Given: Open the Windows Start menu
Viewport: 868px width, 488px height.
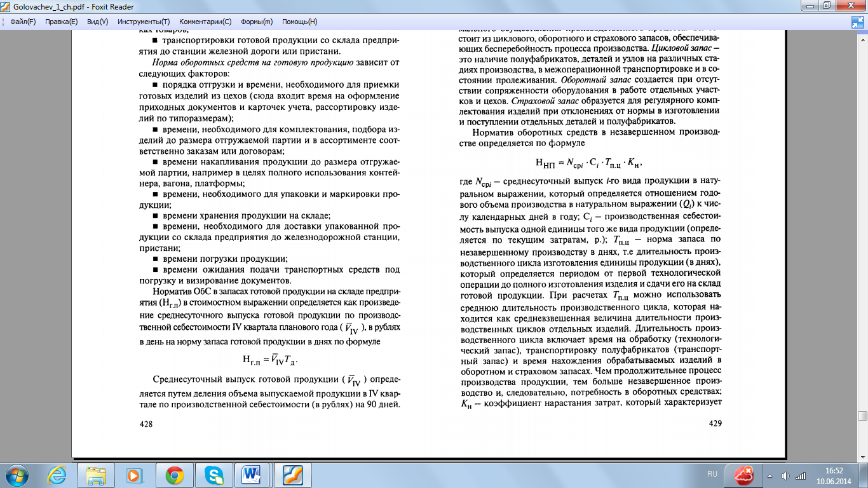Looking at the screenshot, I should (x=16, y=475).
